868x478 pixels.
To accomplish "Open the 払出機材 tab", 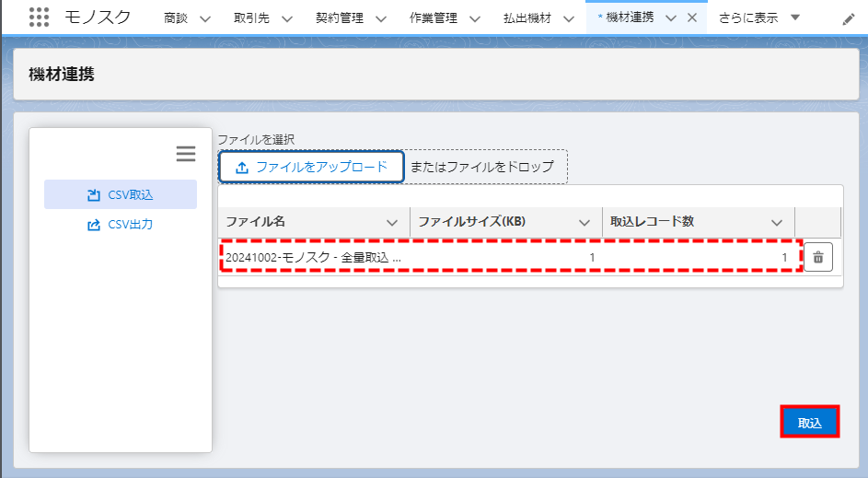I will click(527, 18).
